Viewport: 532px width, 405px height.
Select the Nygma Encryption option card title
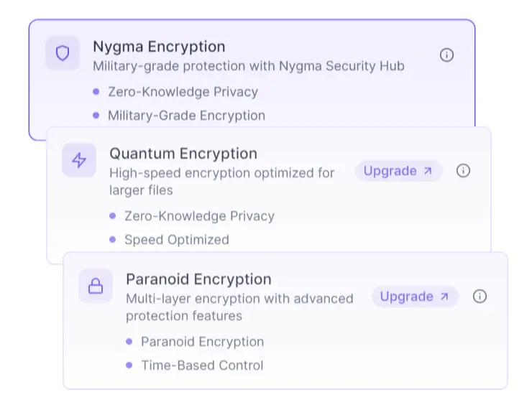pyautogui.click(x=159, y=47)
